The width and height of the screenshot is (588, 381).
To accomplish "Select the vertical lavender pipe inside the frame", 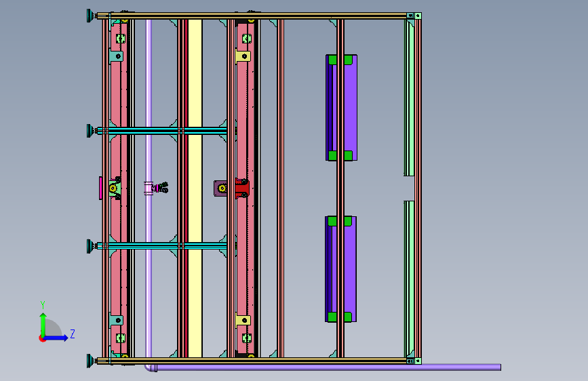I will point(149,101).
